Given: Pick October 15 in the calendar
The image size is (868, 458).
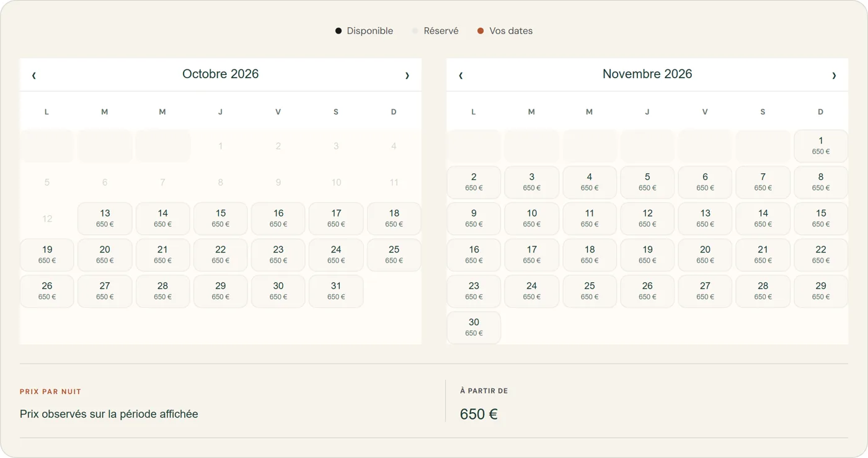Looking at the screenshot, I should tap(221, 218).
